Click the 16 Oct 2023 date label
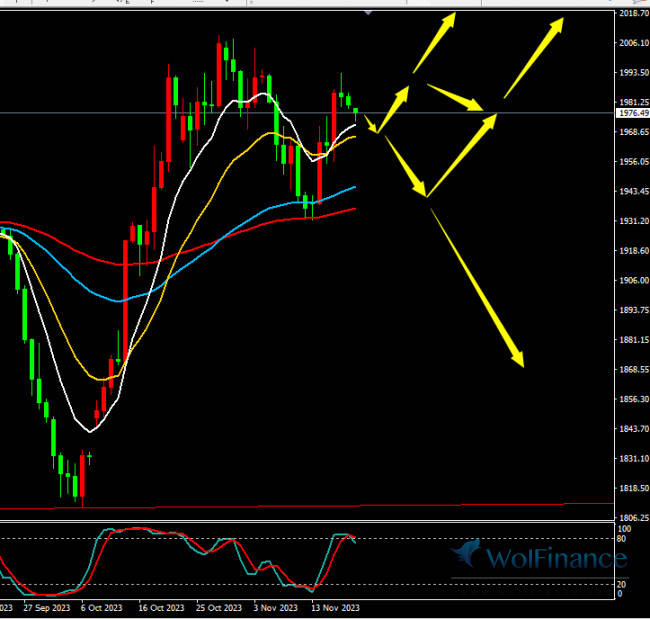650x619 pixels. 161,607
